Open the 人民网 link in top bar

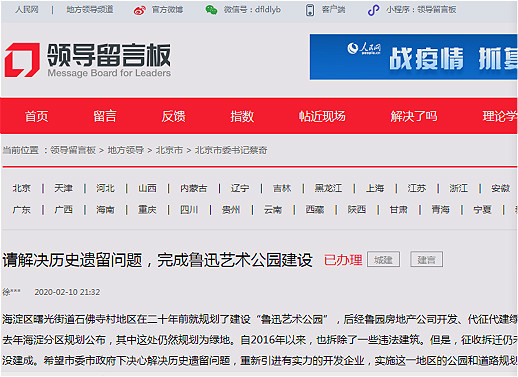pos(27,10)
